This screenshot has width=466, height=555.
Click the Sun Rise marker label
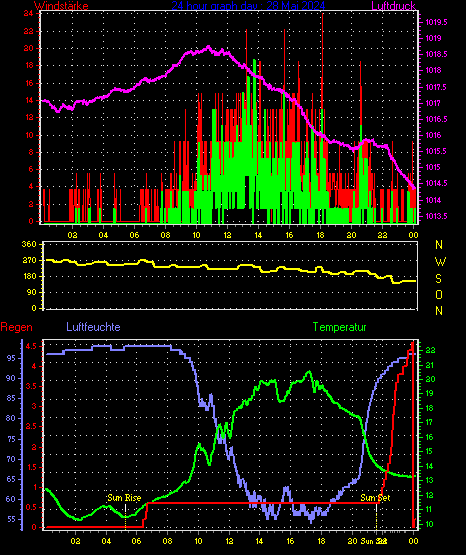pos(124,498)
